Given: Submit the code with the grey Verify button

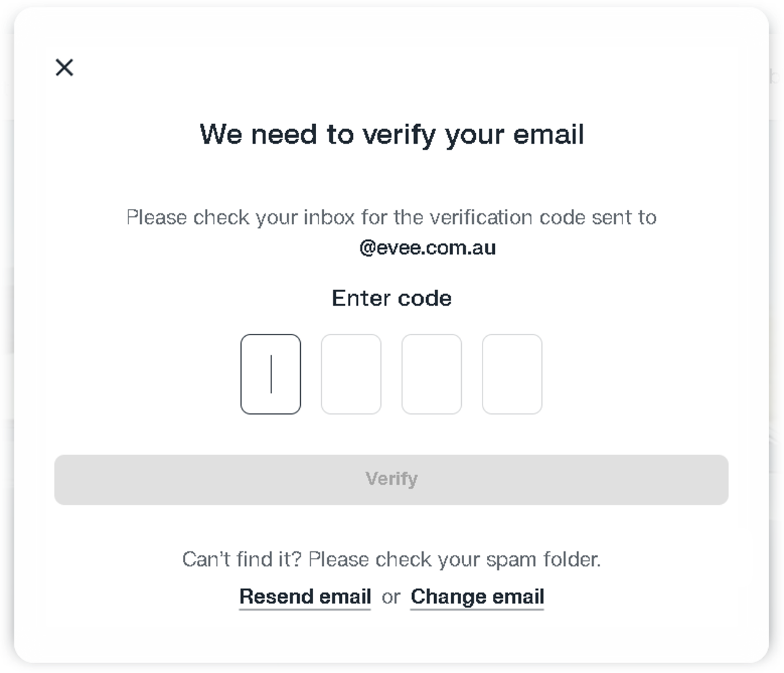Looking at the screenshot, I should pos(391,479).
